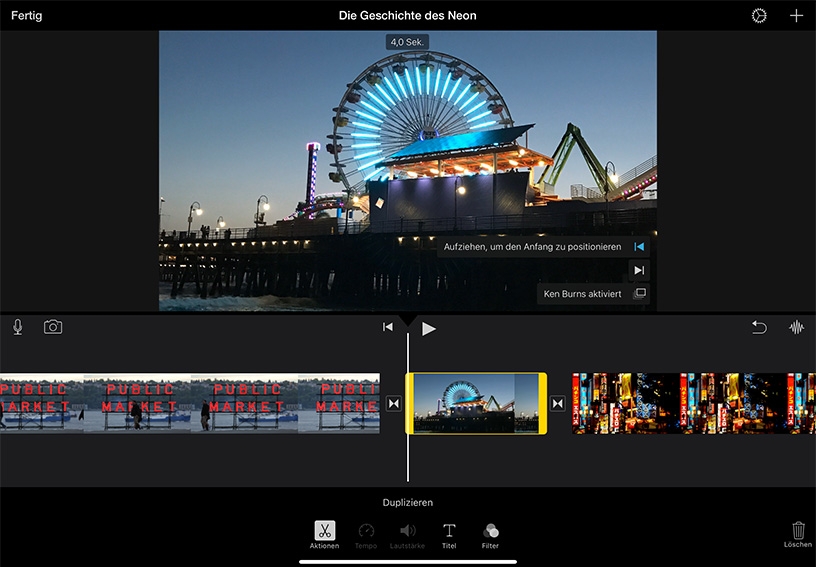Screen dimensions: 816x567
Task: Open the Titel text tool
Action: pyautogui.click(x=449, y=536)
